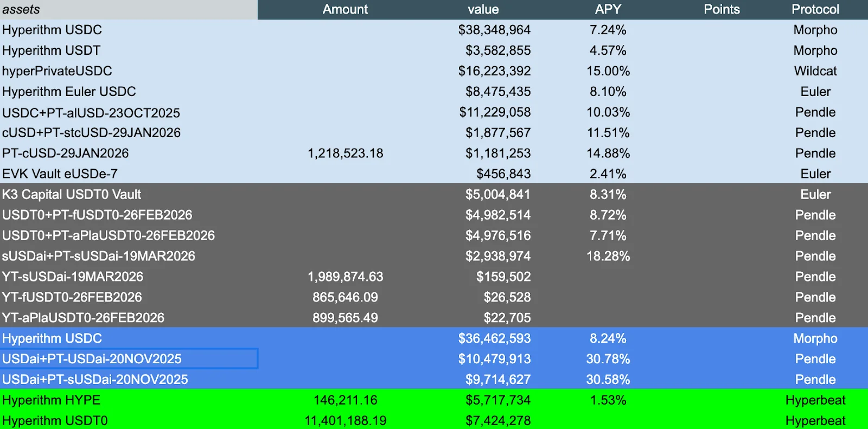The image size is (868, 429).
Task: Click the YT-sUSDai-19MAR2026 asset cell
Action: 73,277
